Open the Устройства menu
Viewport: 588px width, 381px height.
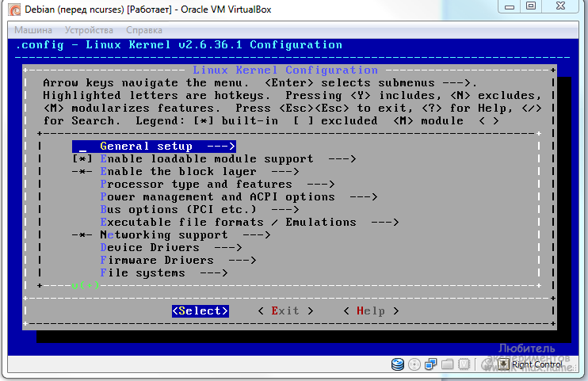(89, 30)
